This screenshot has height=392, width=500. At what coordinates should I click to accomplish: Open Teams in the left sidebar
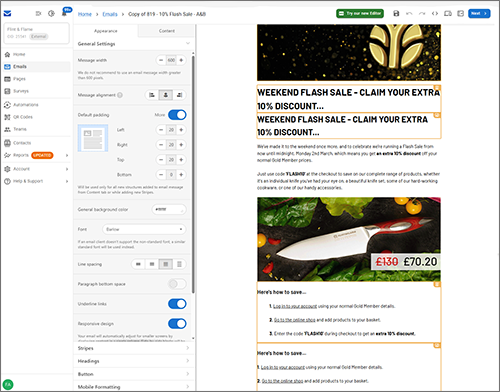click(x=37, y=129)
